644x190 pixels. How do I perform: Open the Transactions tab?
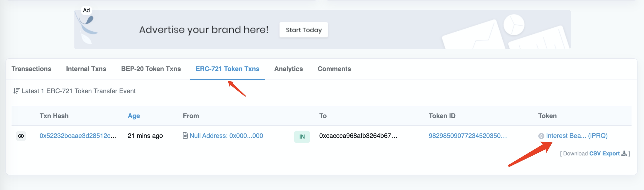coord(31,69)
